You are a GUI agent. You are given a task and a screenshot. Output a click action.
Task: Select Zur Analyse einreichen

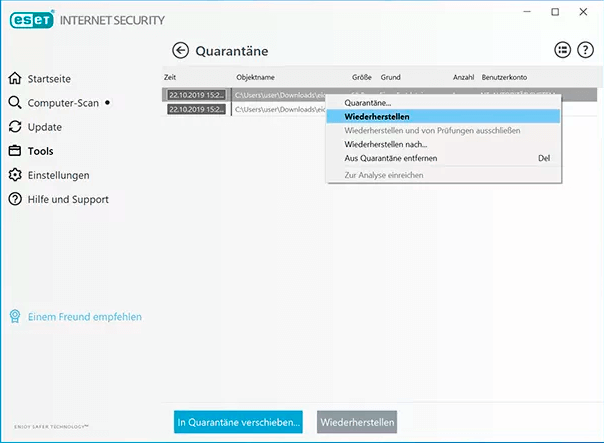click(x=443, y=175)
